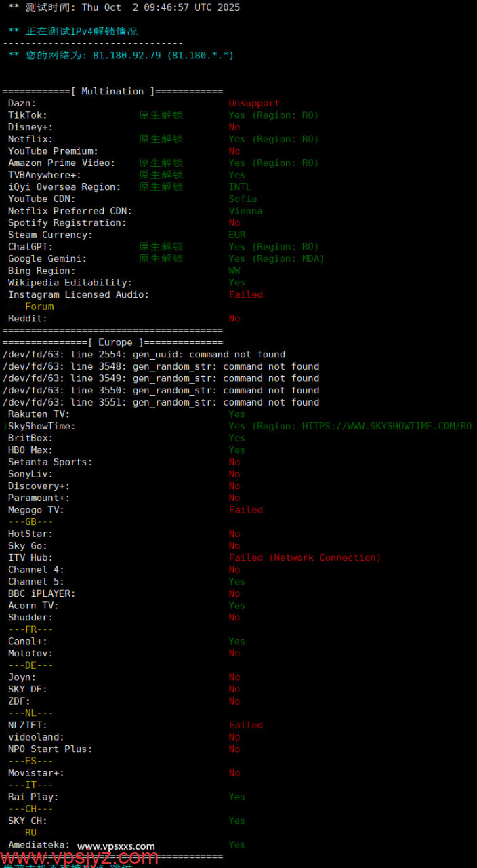Click the Multination section header

[112, 92]
